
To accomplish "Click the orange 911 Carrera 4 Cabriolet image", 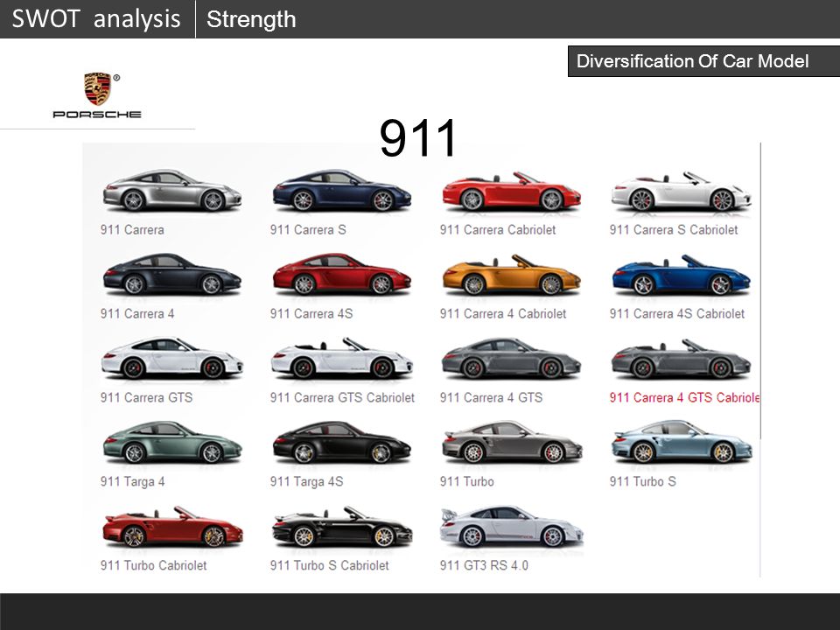I will coord(512,276).
